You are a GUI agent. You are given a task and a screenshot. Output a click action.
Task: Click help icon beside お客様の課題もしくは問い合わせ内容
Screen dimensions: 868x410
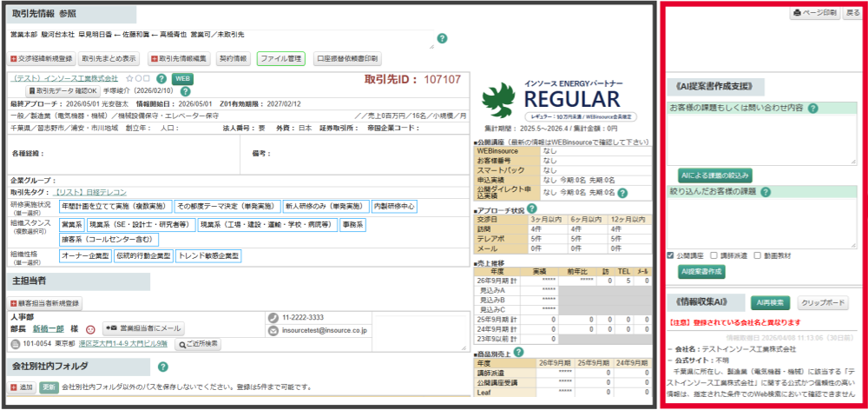pos(812,109)
